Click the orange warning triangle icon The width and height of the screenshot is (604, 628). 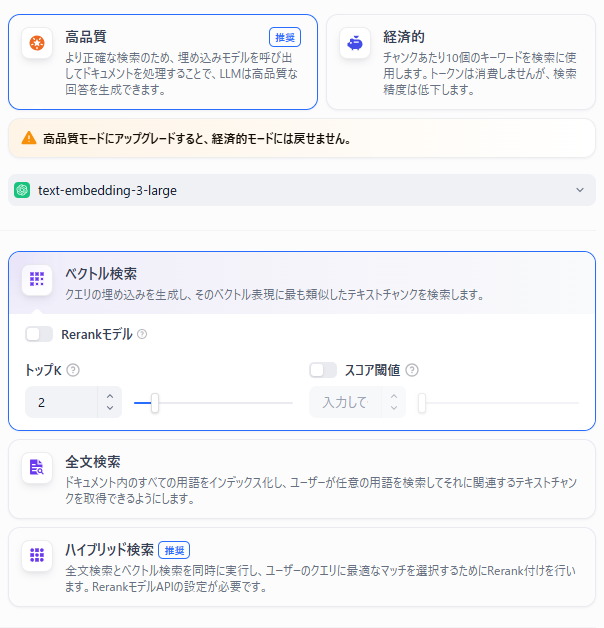coord(28,138)
